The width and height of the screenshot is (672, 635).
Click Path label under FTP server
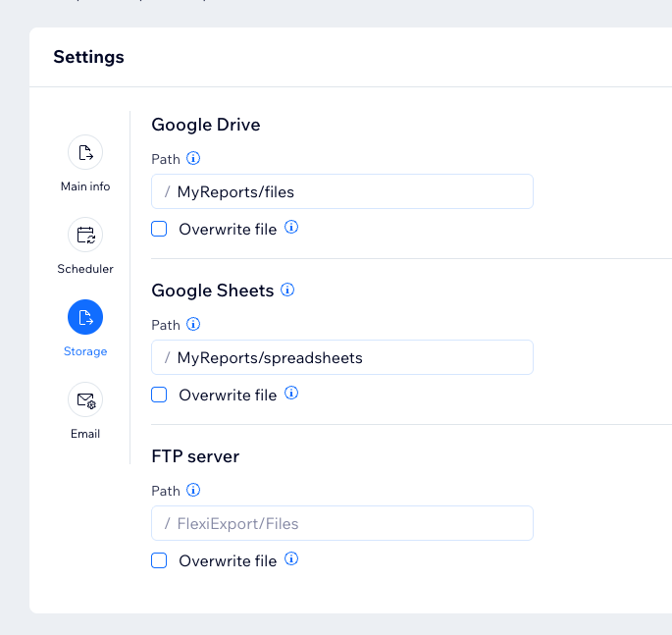[166, 491]
